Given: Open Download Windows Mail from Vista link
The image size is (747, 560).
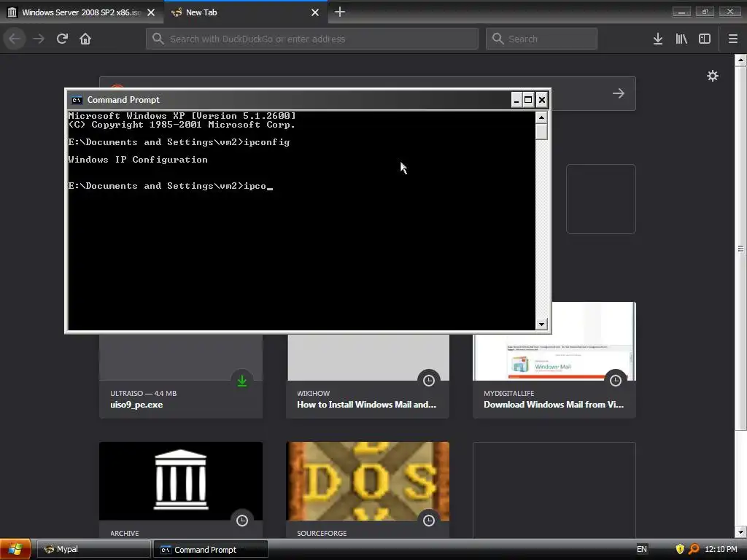Looking at the screenshot, I should (x=554, y=404).
